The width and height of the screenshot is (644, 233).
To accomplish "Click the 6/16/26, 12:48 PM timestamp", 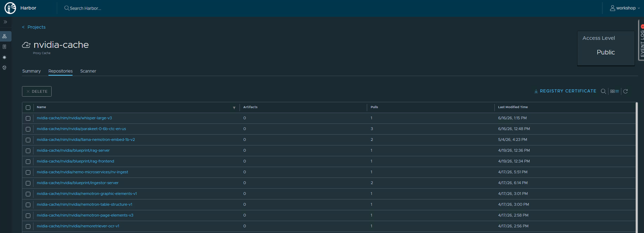I will click(x=514, y=129).
